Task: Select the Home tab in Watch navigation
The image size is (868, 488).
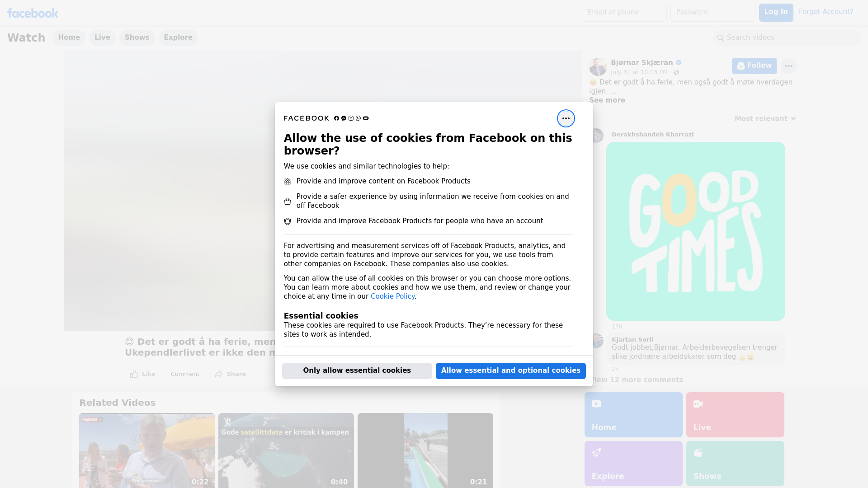Action: point(69,38)
